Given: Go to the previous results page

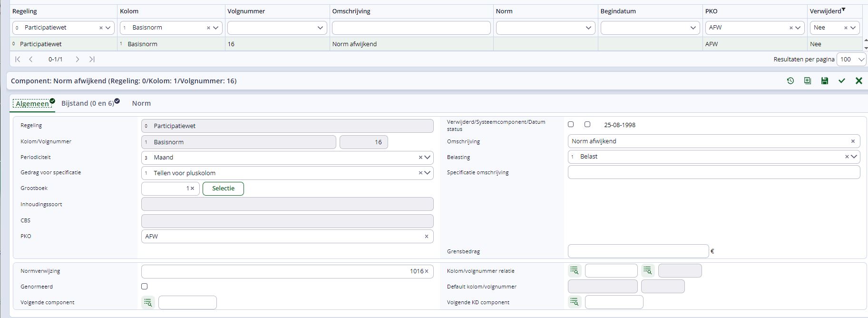Looking at the screenshot, I should coord(31,59).
